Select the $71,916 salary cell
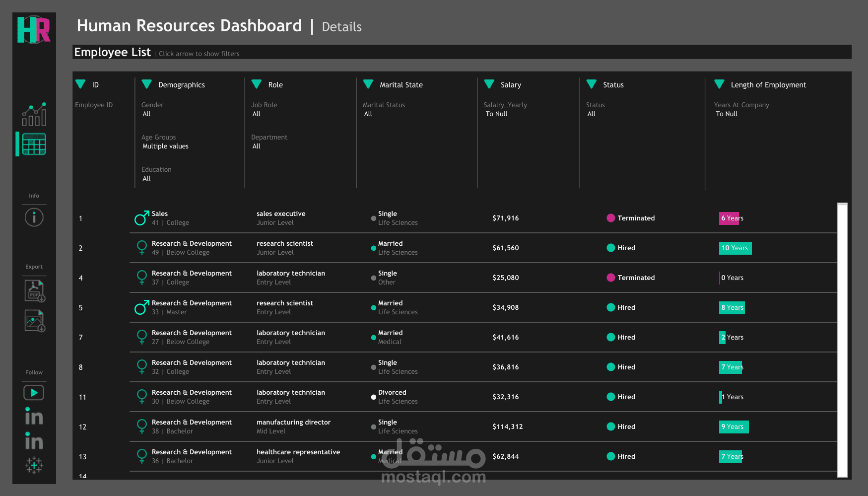 pyautogui.click(x=506, y=218)
